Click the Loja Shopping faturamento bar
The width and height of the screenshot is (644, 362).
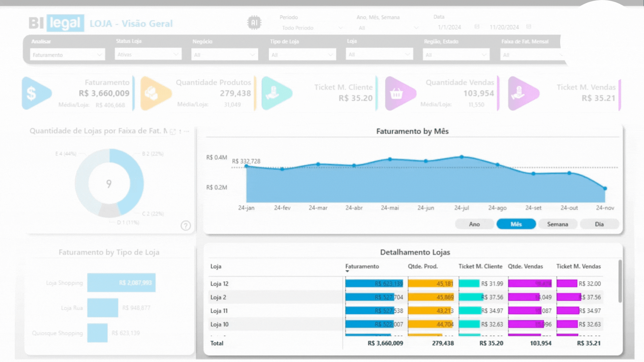[121, 283]
